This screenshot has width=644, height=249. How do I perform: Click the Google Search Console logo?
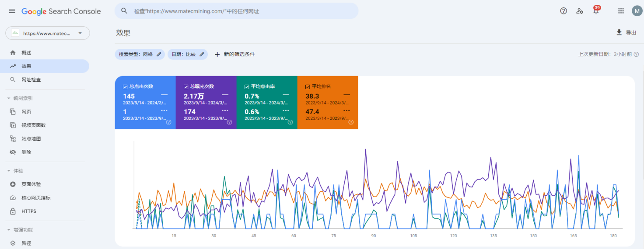point(61,11)
